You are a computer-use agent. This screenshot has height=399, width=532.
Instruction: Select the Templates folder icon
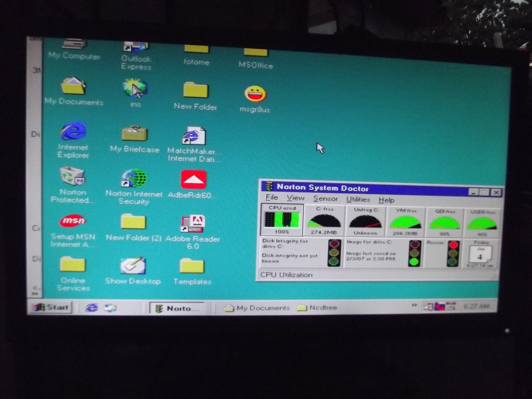(x=192, y=272)
